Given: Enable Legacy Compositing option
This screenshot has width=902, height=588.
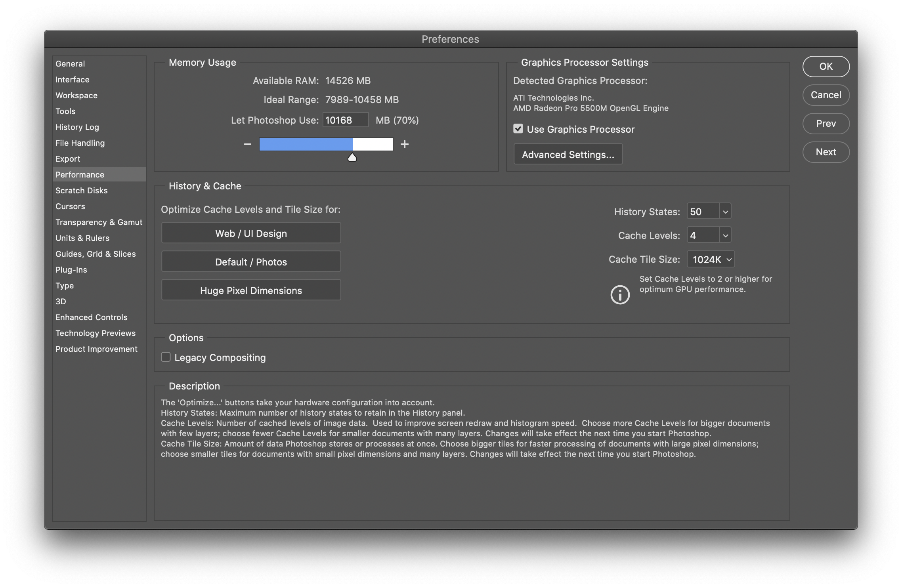Looking at the screenshot, I should point(166,357).
